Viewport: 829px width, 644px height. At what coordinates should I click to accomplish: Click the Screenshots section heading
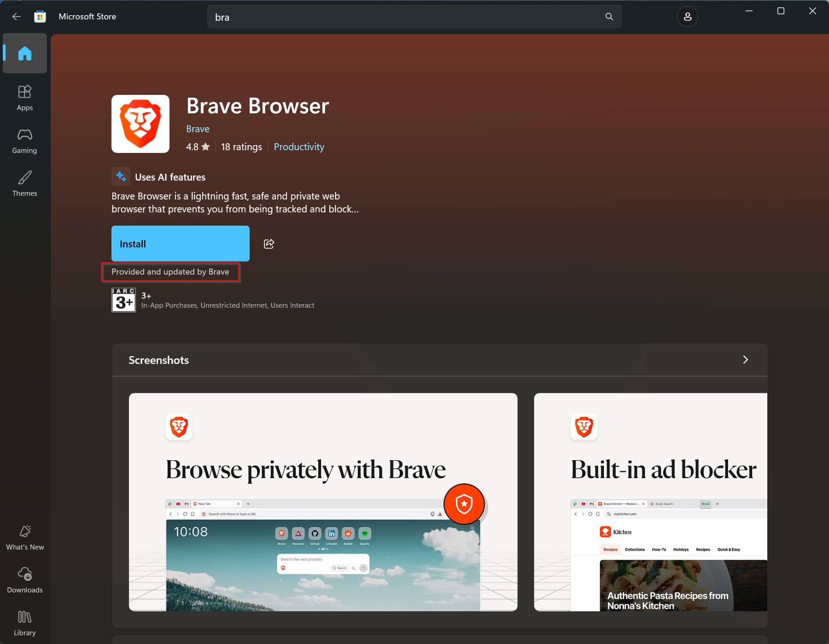[159, 360]
